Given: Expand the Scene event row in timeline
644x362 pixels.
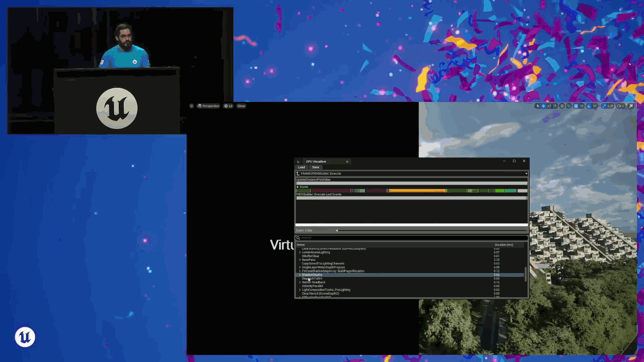Looking at the screenshot, I should pos(297,187).
